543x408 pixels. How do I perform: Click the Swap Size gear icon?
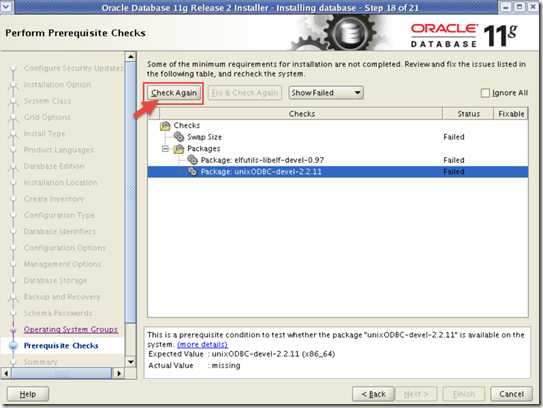[x=179, y=137]
